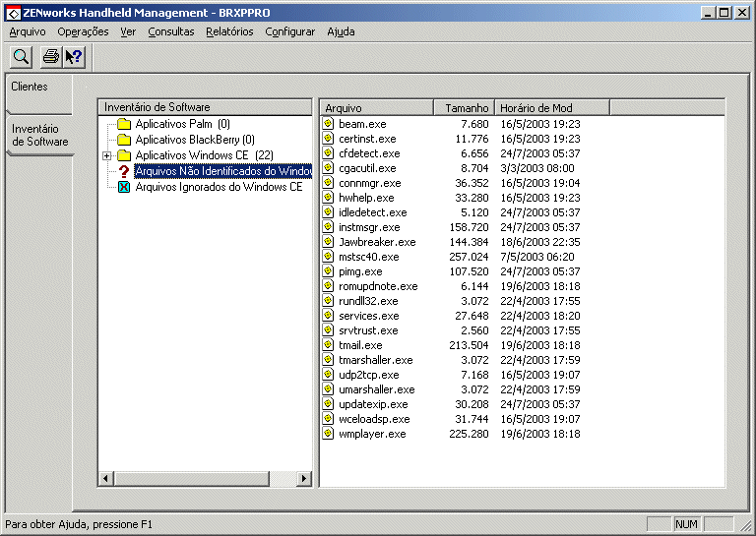This screenshot has height=536, width=756.
Task: Click the red question mark unidentified files icon
Action: tap(124, 171)
